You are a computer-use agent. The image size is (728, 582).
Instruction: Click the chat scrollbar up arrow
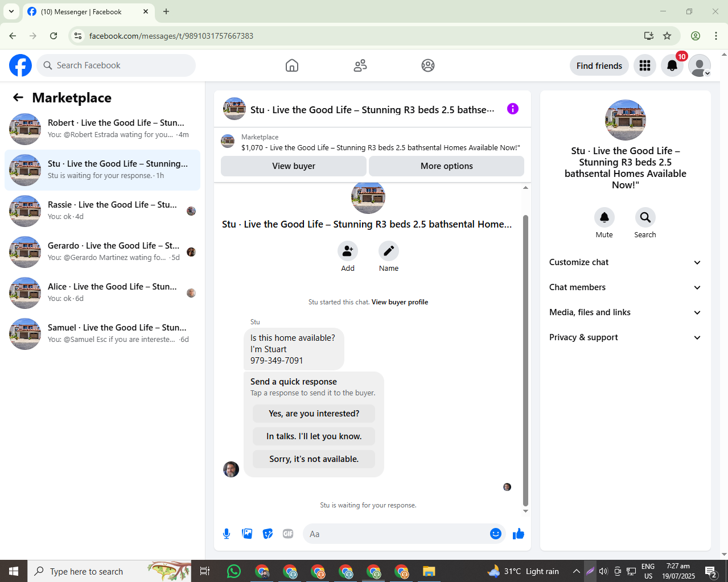tap(525, 187)
